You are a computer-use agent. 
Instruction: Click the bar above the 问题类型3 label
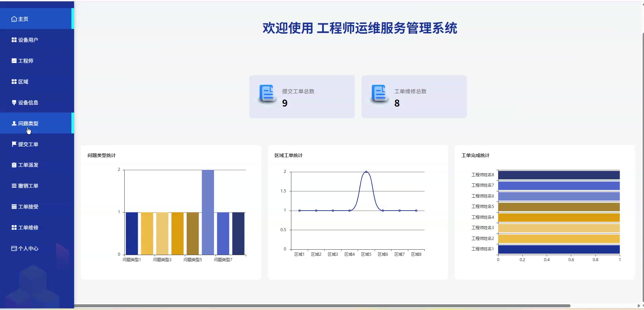tap(162, 234)
